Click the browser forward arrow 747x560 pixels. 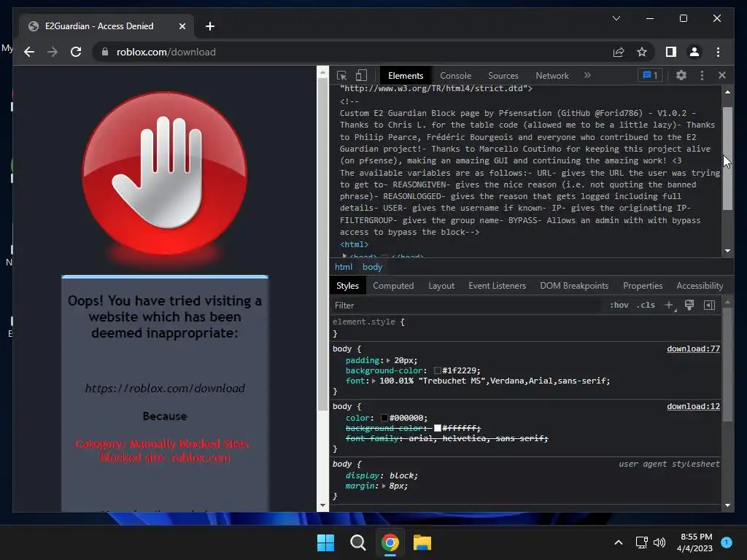coord(53,52)
